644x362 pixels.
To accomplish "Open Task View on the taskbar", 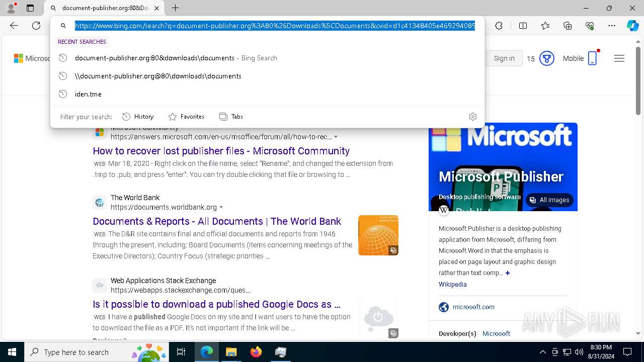I will click(x=181, y=352).
